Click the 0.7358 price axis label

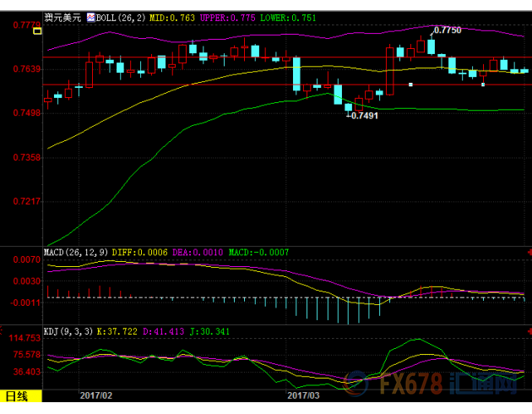[26, 157]
